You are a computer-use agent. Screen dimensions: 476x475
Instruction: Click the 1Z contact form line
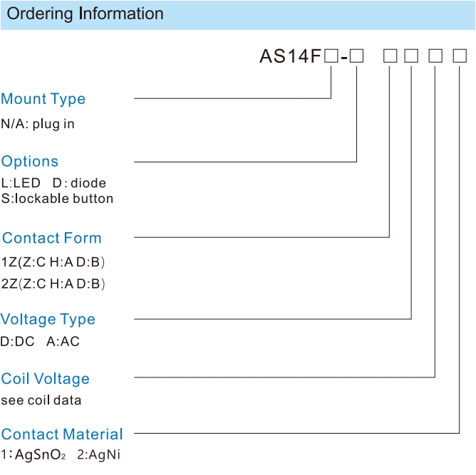pyautogui.click(x=53, y=262)
